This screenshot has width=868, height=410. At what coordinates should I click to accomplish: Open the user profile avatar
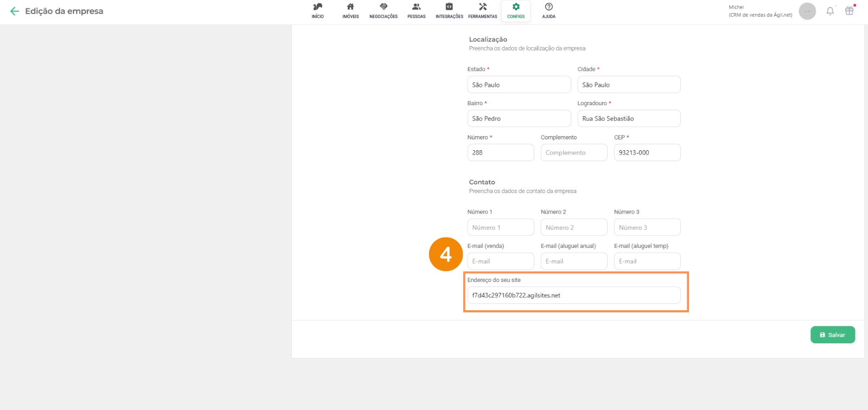click(x=807, y=11)
